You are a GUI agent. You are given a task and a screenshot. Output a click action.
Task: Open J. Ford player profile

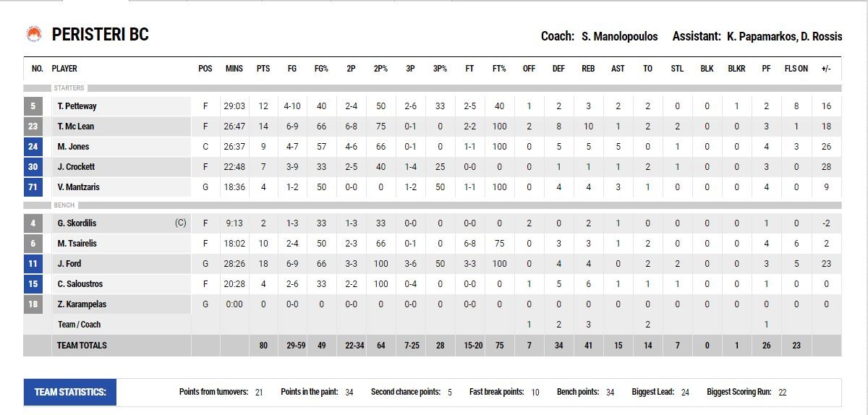point(69,264)
